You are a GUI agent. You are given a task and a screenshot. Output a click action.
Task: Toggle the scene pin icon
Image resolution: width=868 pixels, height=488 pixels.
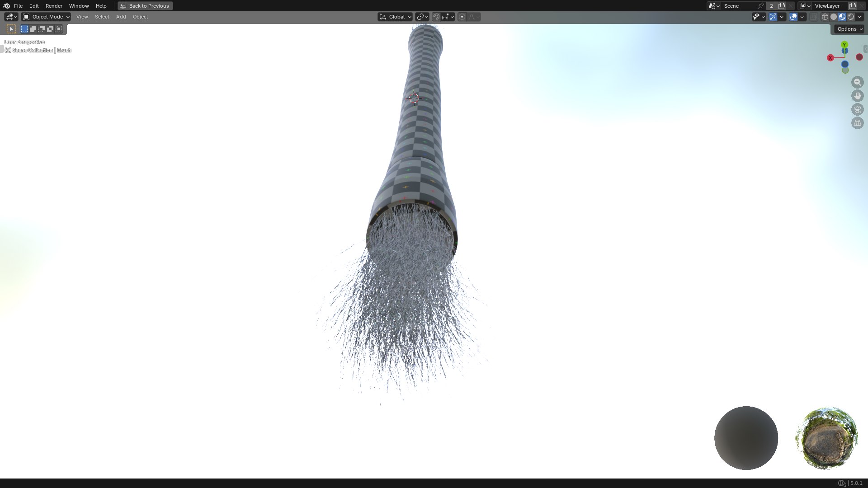[761, 6]
